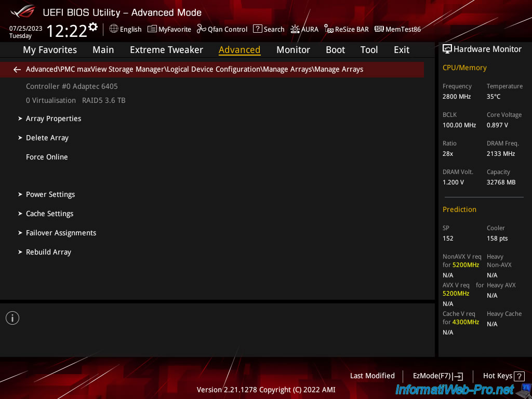The image size is (532, 399).
Task: Expand the Cache Settings arrow
Action: click(20, 214)
